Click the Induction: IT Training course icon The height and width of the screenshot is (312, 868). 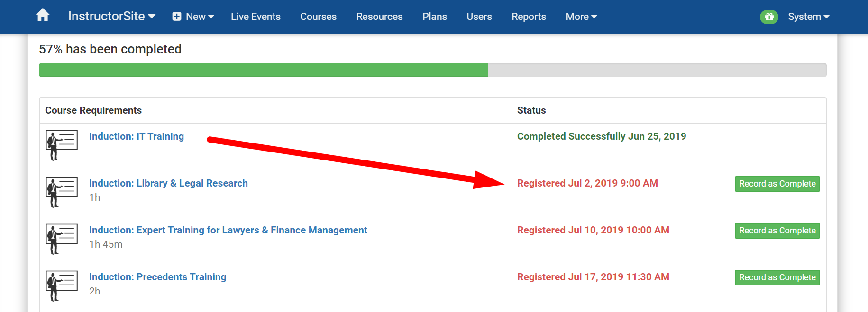(62, 145)
